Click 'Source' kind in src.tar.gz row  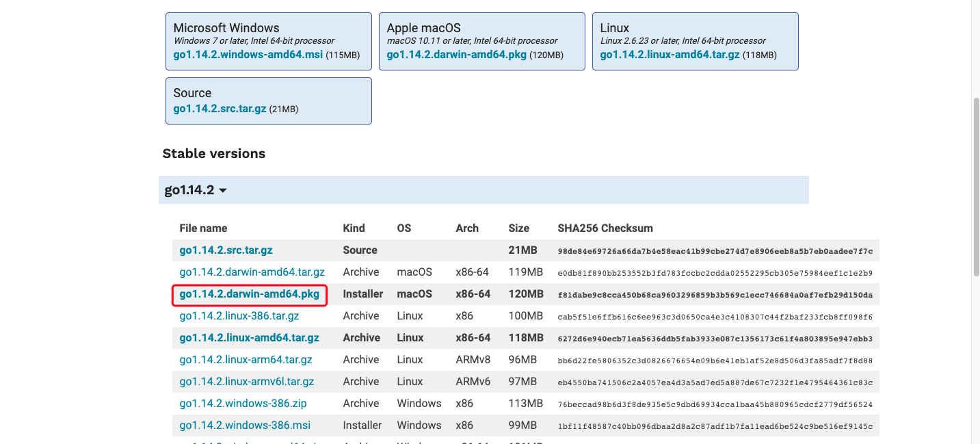(x=360, y=250)
